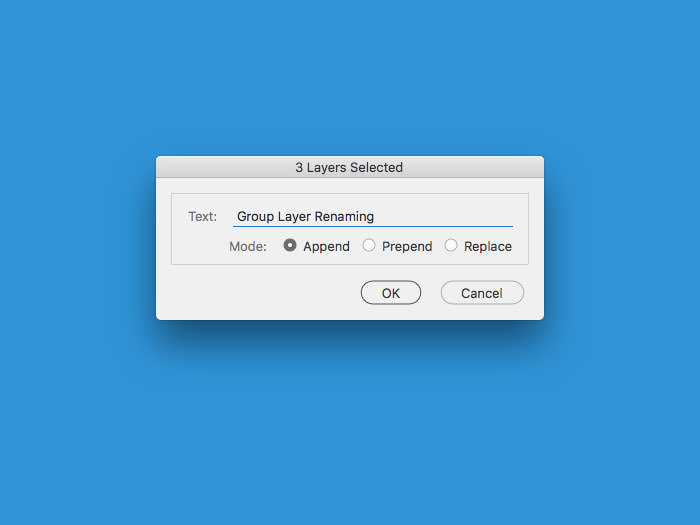Choose the Prepend mode radio button
Viewport: 700px width, 525px height.
pos(369,245)
